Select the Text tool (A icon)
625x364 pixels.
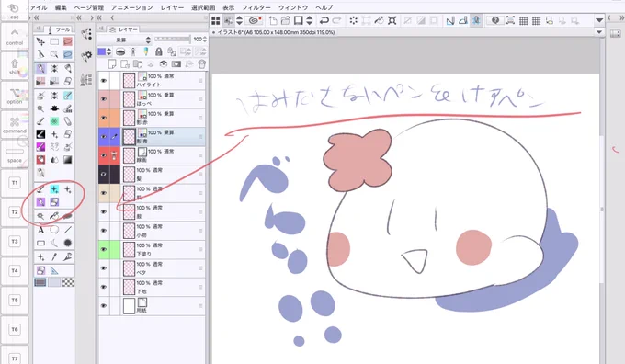tap(40, 231)
